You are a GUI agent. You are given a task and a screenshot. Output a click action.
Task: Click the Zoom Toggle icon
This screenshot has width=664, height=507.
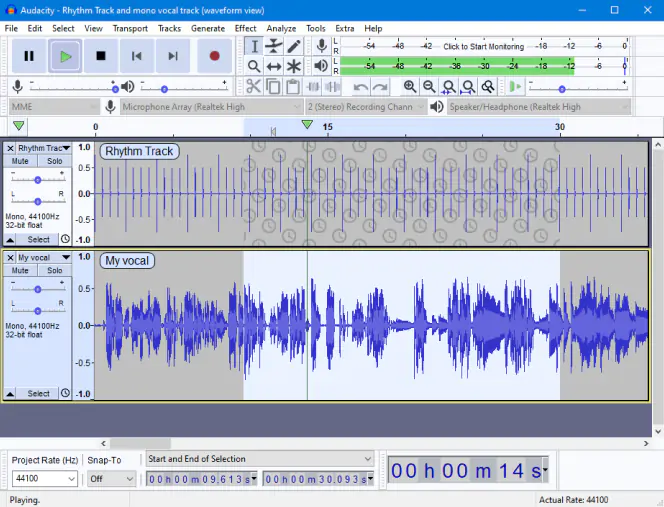click(x=488, y=87)
